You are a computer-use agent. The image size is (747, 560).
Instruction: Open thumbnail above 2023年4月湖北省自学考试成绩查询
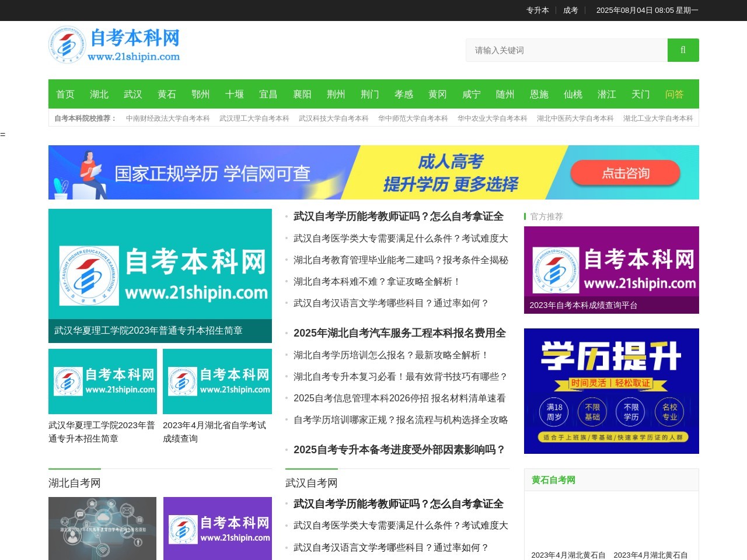217,381
